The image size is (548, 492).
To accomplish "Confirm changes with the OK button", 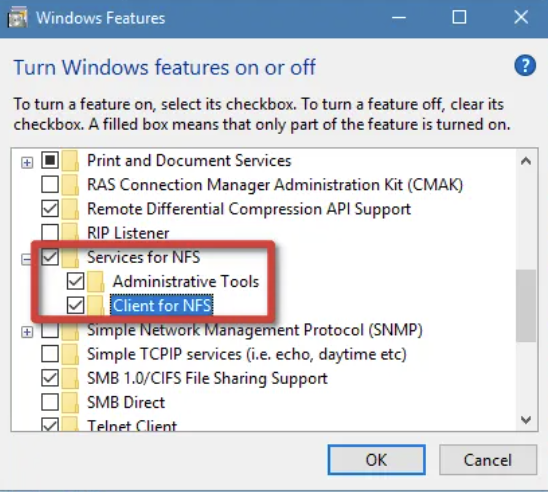I will point(376,460).
